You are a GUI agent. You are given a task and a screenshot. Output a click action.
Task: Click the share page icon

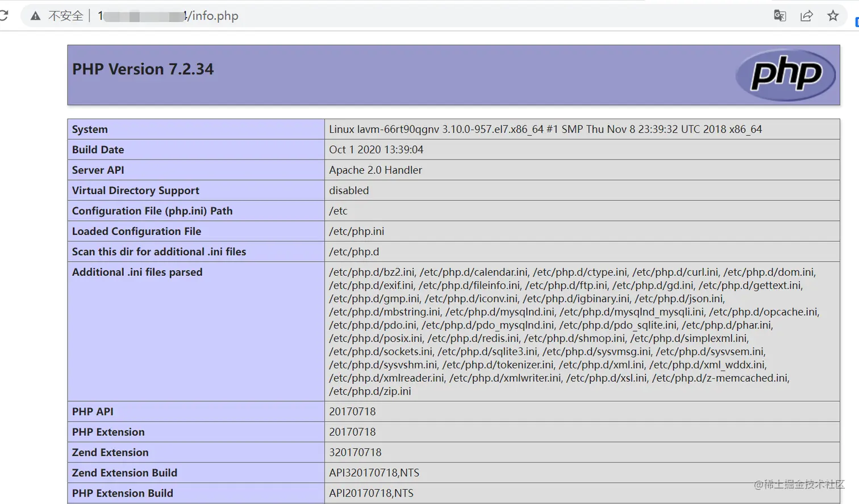807,15
